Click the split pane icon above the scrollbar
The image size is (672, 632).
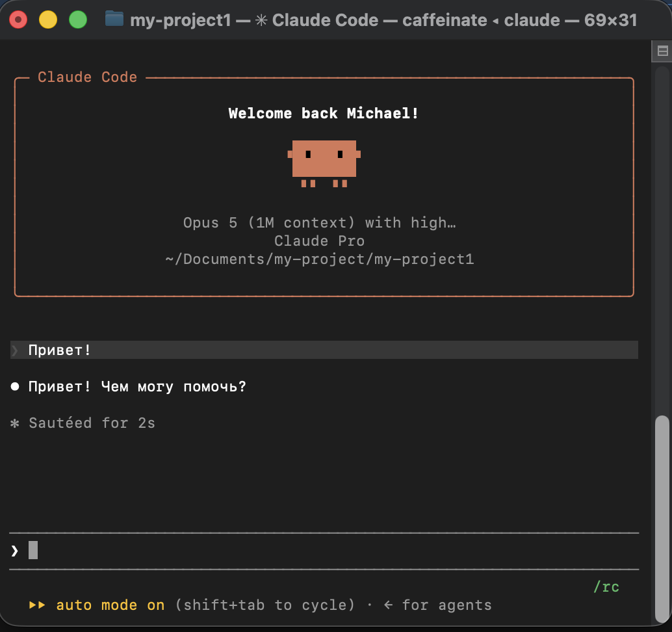662,51
